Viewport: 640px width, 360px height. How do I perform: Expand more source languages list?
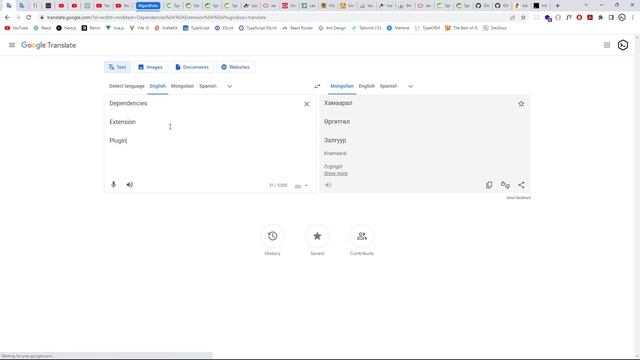(x=229, y=86)
